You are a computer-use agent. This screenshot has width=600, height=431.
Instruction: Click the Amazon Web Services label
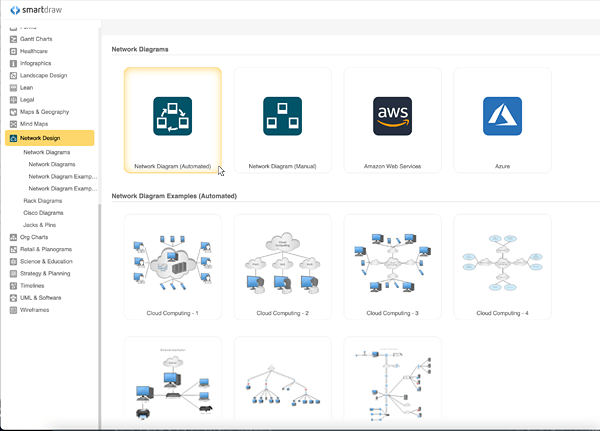393,167
